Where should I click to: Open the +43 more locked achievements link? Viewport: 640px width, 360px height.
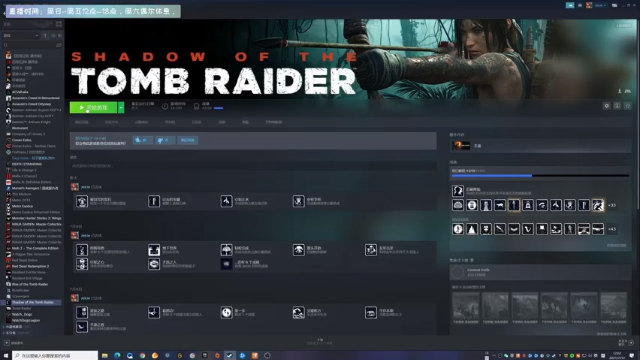click(x=612, y=229)
